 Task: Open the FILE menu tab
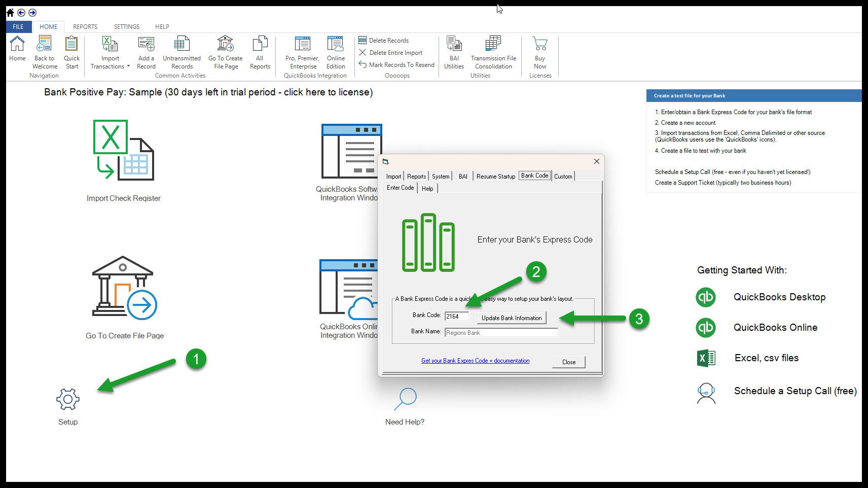pos(18,27)
